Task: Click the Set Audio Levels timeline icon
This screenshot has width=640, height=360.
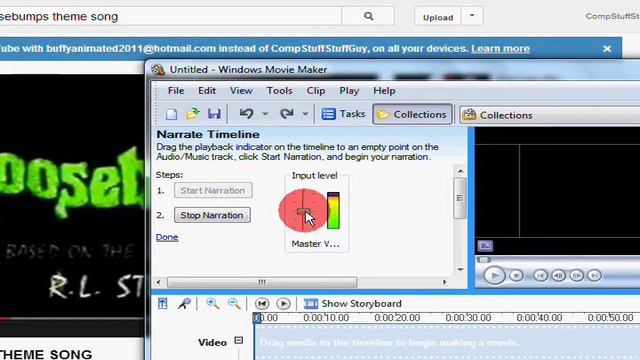Action: (163, 303)
